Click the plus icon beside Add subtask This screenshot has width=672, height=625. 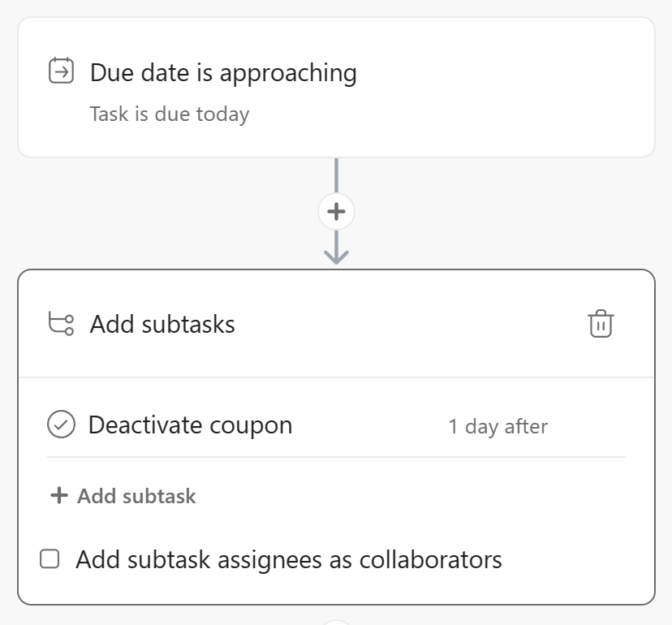pyautogui.click(x=59, y=495)
